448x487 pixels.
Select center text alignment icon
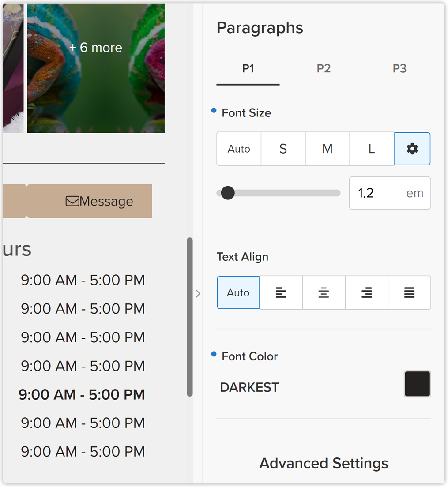click(324, 292)
